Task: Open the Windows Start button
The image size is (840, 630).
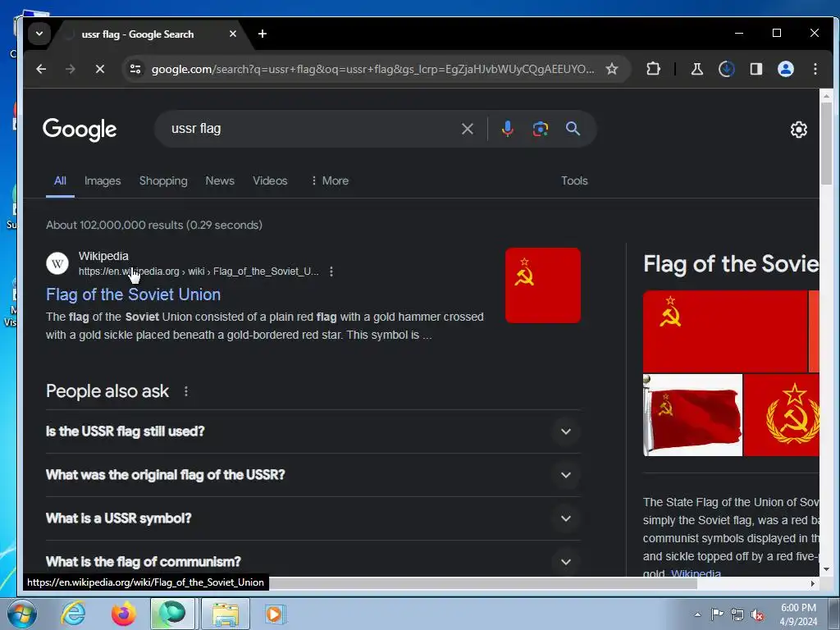Action: pyautogui.click(x=21, y=614)
